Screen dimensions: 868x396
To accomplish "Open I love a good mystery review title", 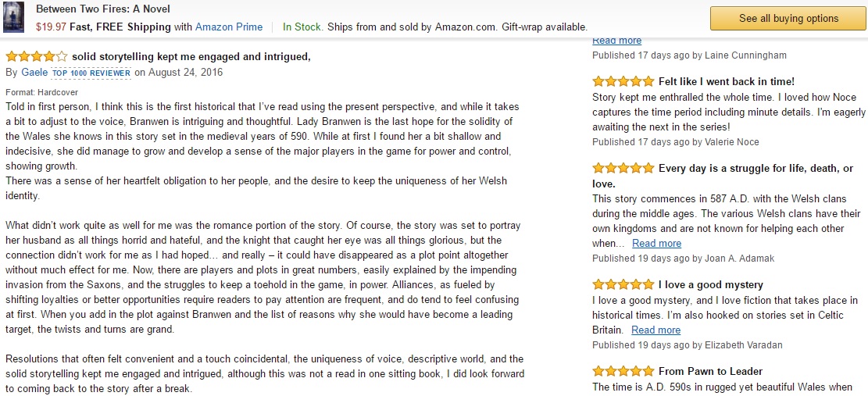I will pyautogui.click(x=710, y=285).
